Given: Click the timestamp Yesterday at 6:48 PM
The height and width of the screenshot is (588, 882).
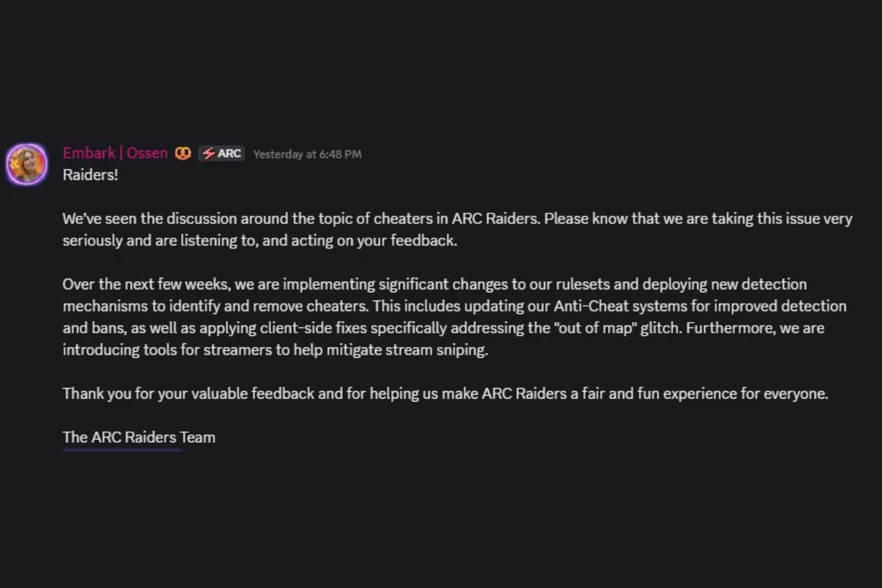Looking at the screenshot, I should click(x=307, y=153).
